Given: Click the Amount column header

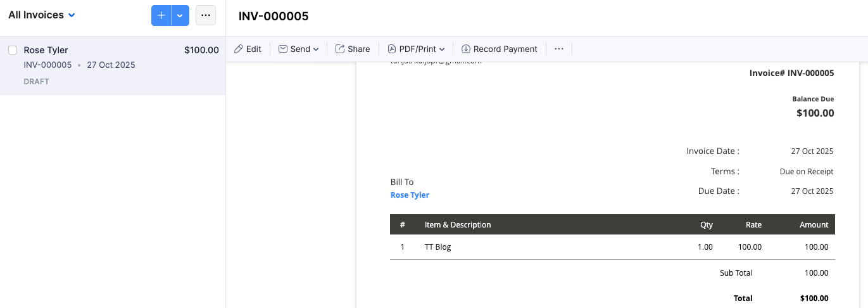Looking at the screenshot, I should (x=814, y=225).
